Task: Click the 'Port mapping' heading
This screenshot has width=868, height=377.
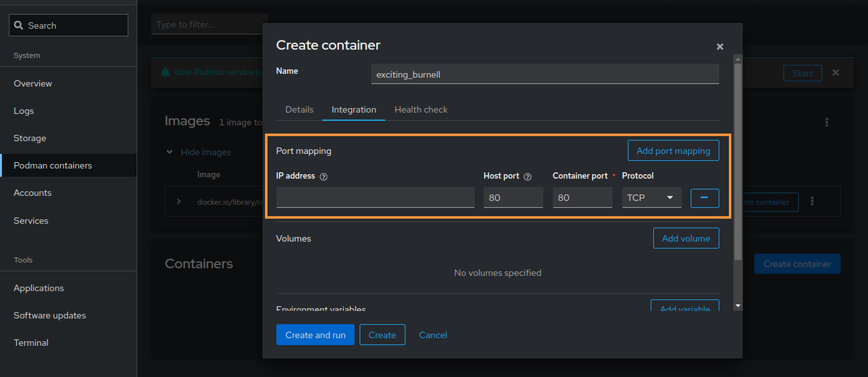Action: point(304,151)
